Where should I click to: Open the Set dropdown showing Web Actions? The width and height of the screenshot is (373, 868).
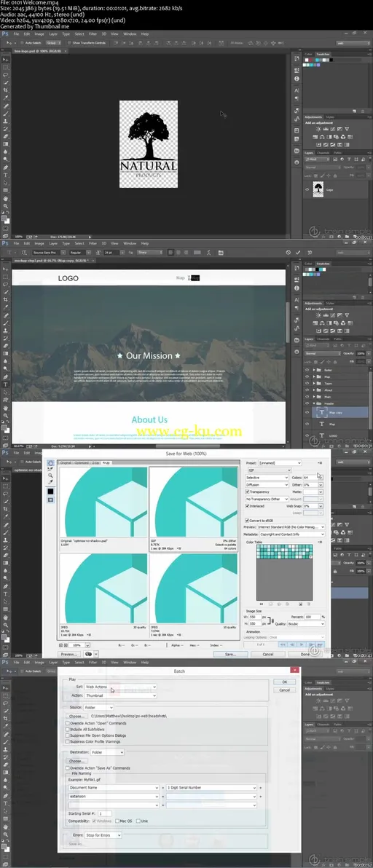121,687
